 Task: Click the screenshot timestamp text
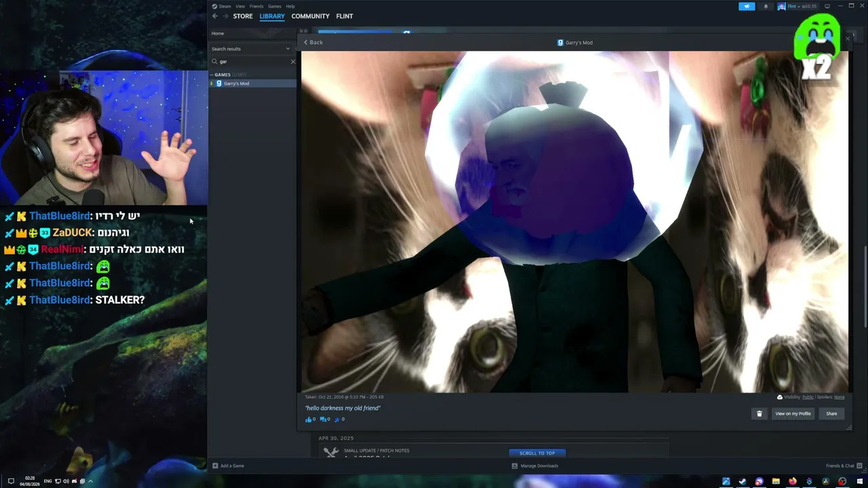tap(344, 397)
